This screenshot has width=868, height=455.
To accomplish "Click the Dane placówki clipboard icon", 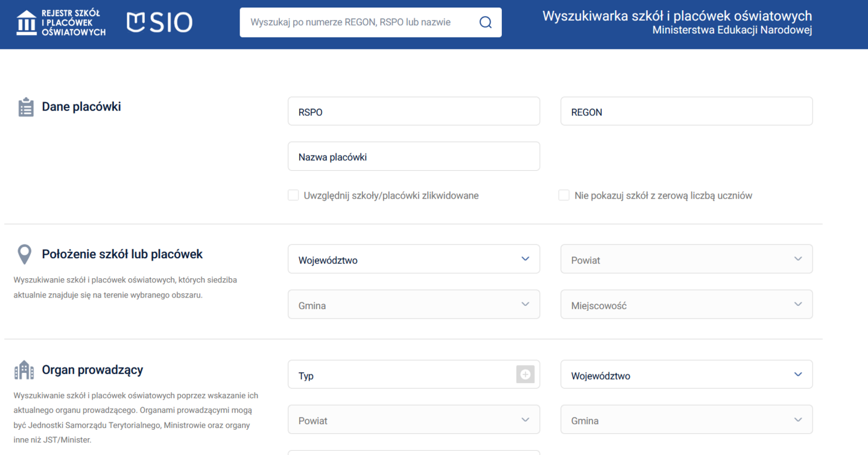I will point(26,107).
